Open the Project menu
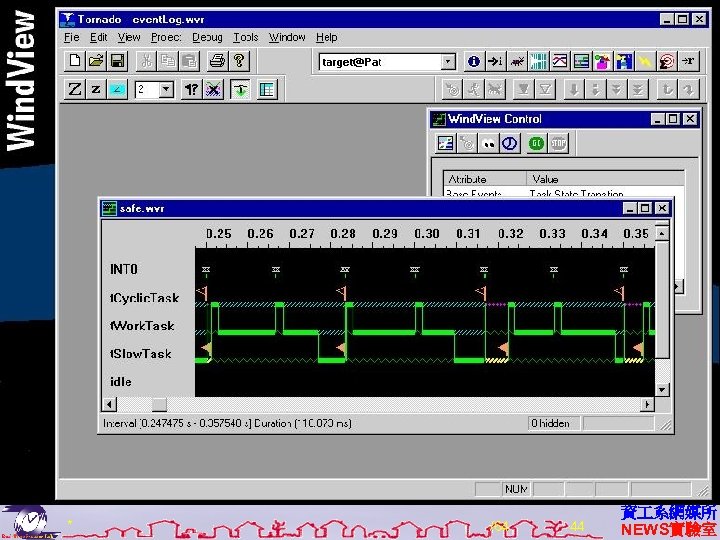This screenshot has width=720, height=540. [166, 37]
